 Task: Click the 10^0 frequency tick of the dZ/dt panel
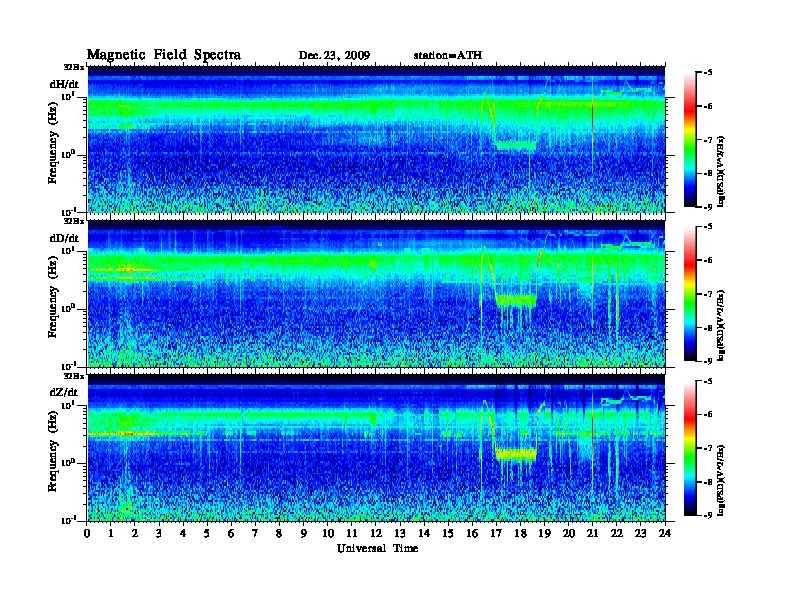coord(68,462)
